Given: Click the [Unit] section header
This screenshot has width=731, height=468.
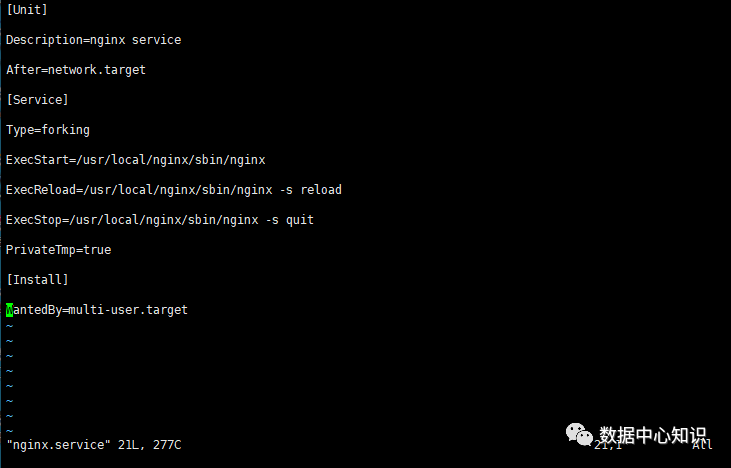Looking at the screenshot, I should tap(27, 10).
